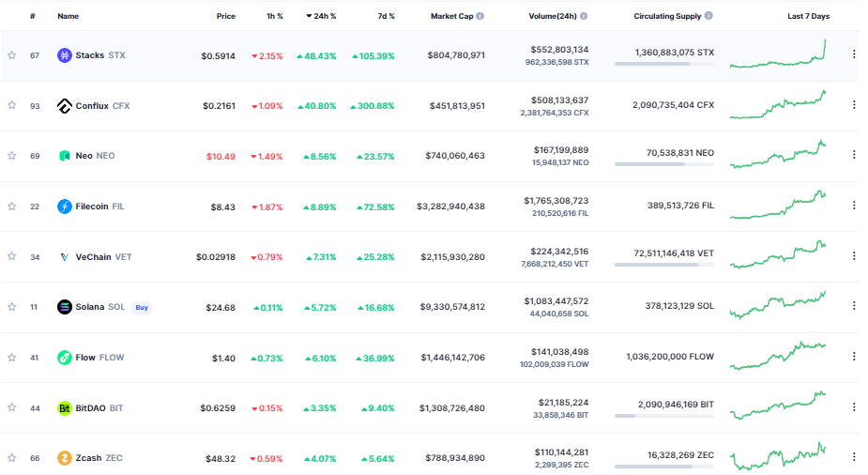Click the Neo coin logo icon

pyautogui.click(x=65, y=156)
